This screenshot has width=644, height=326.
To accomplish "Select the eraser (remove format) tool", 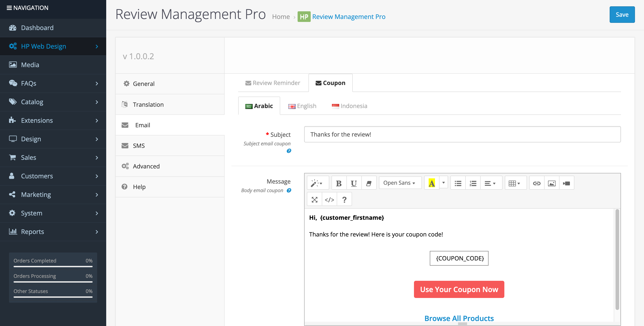I will coord(369,183).
